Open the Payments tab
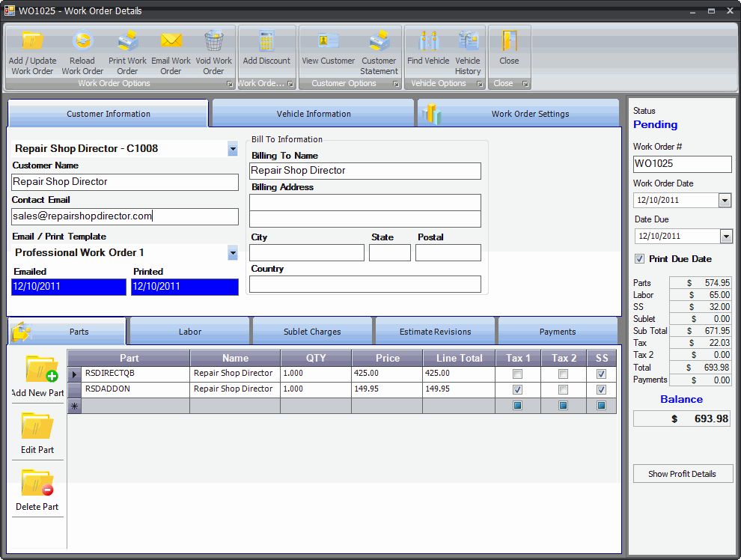Image resolution: width=741 pixels, height=560 pixels. click(x=558, y=331)
